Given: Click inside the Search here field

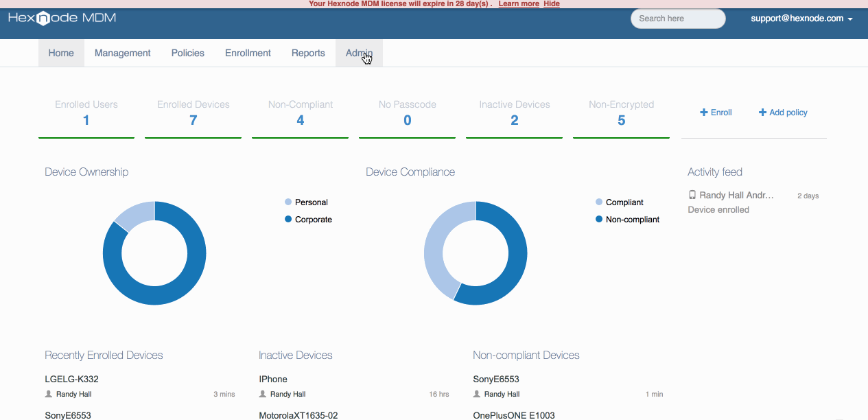Looking at the screenshot, I should click(x=678, y=19).
